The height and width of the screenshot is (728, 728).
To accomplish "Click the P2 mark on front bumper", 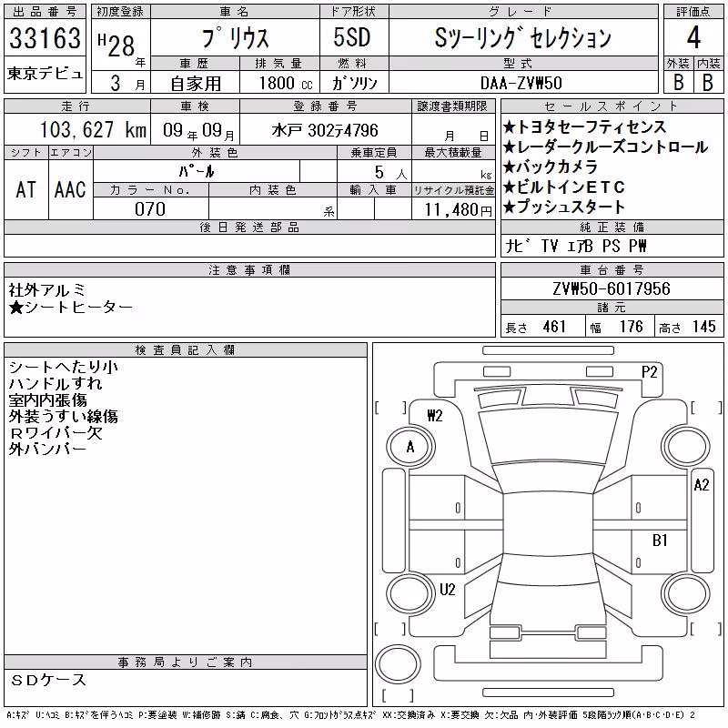I will (650, 372).
